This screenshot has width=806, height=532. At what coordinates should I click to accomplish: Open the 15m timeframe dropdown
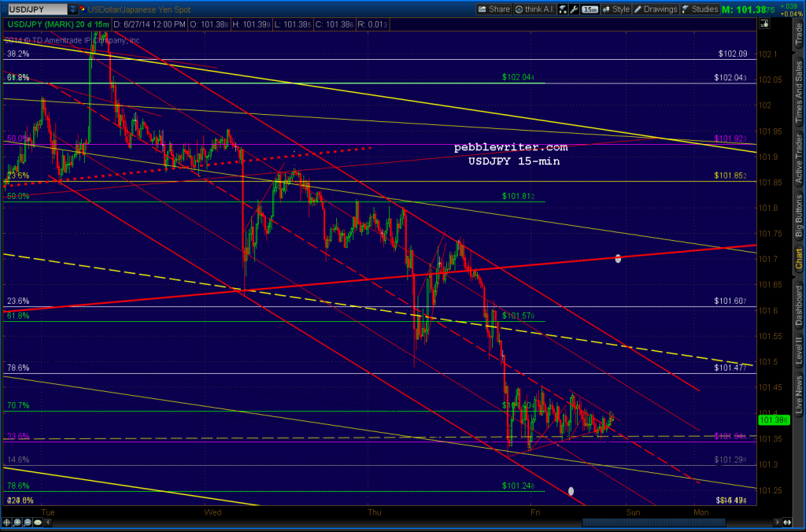tap(589, 9)
